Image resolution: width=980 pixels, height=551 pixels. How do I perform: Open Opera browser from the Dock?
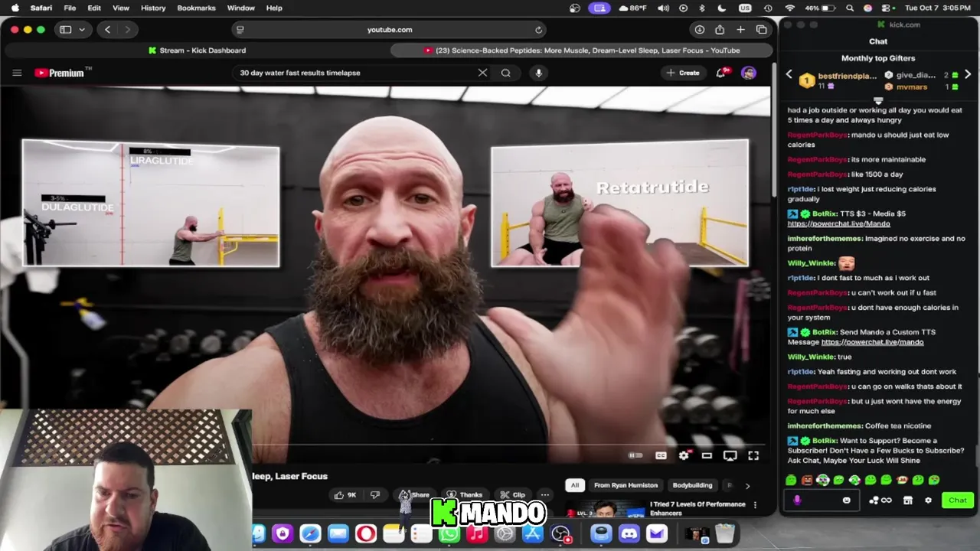point(365,533)
